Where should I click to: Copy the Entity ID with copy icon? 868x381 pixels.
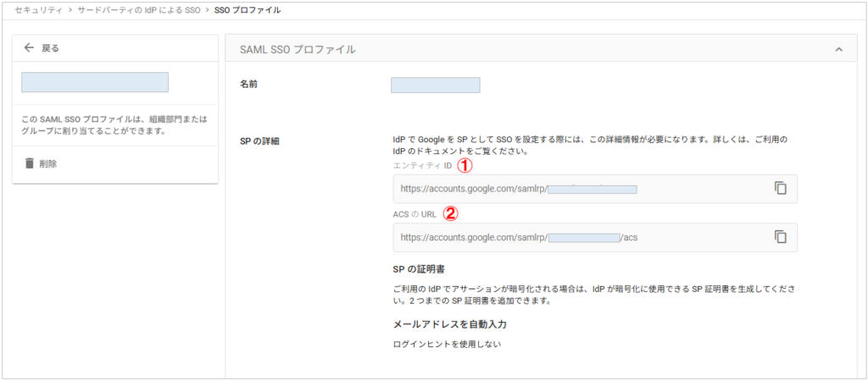(781, 188)
